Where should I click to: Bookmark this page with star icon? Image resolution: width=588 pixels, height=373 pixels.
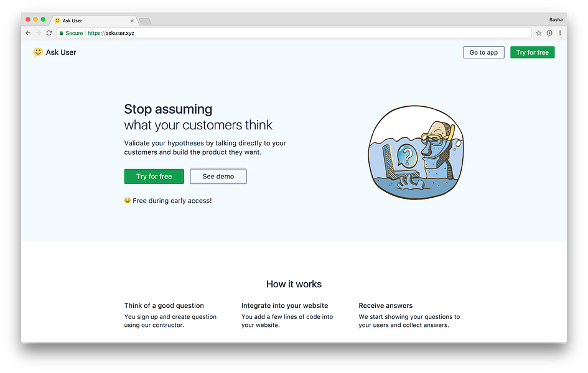(x=539, y=33)
